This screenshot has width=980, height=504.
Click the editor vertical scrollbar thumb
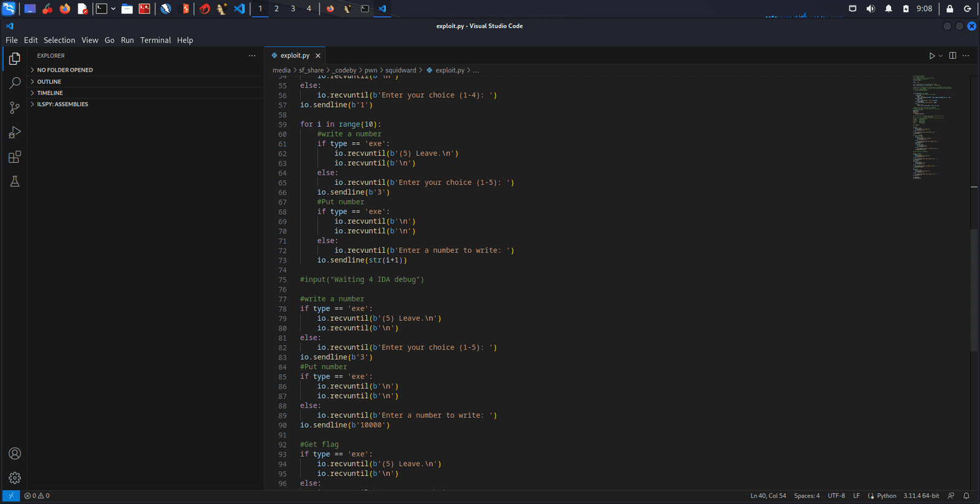(974, 290)
